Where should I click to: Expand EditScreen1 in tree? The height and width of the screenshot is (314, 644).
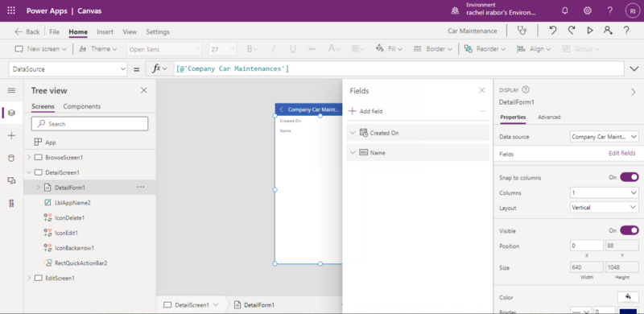(x=29, y=278)
